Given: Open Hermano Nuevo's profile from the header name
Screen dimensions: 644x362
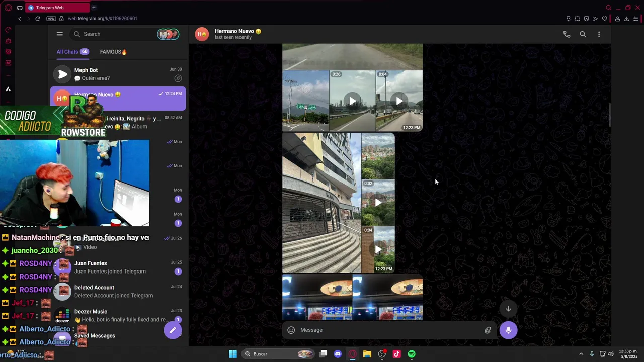Looking at the screenshot, I should (238, 31).
